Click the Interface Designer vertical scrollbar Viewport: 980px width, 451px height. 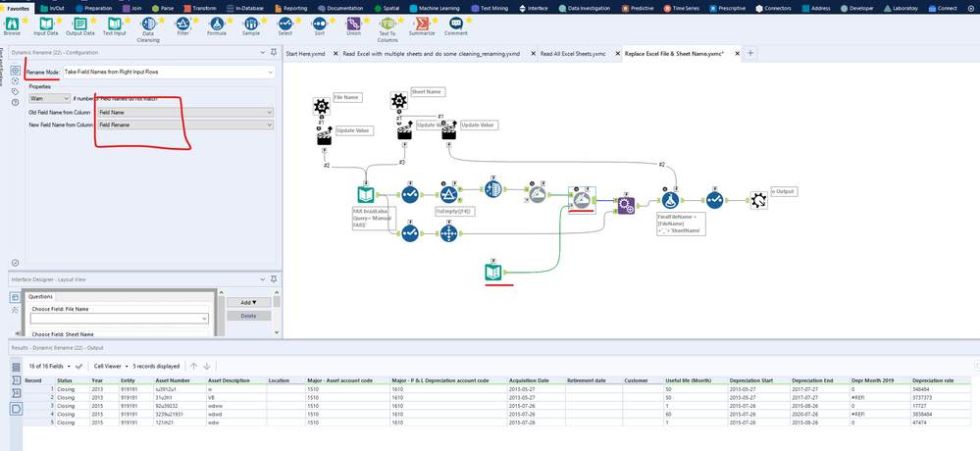278,313
